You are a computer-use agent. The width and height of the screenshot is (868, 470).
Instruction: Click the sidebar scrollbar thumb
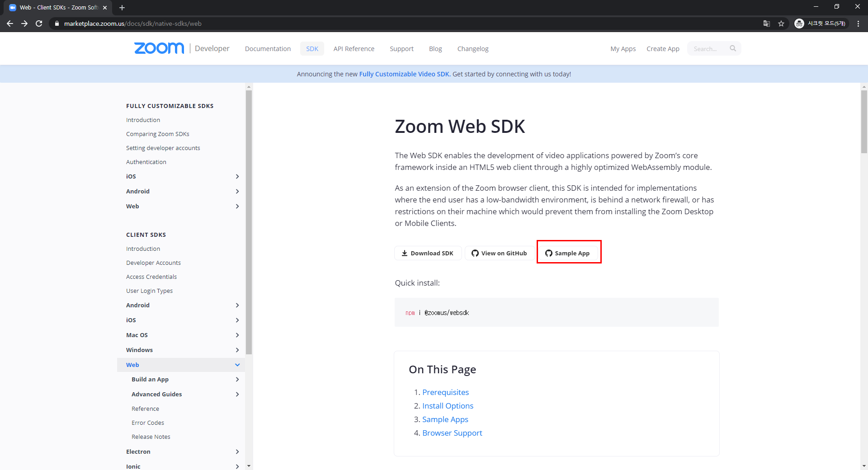[249, 222]
